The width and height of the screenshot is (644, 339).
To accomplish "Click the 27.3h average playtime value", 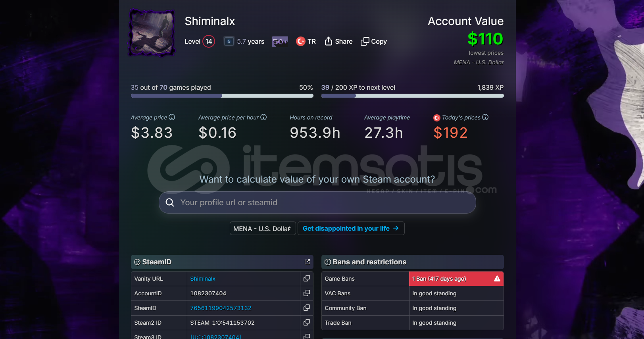I will pos(384,133).
